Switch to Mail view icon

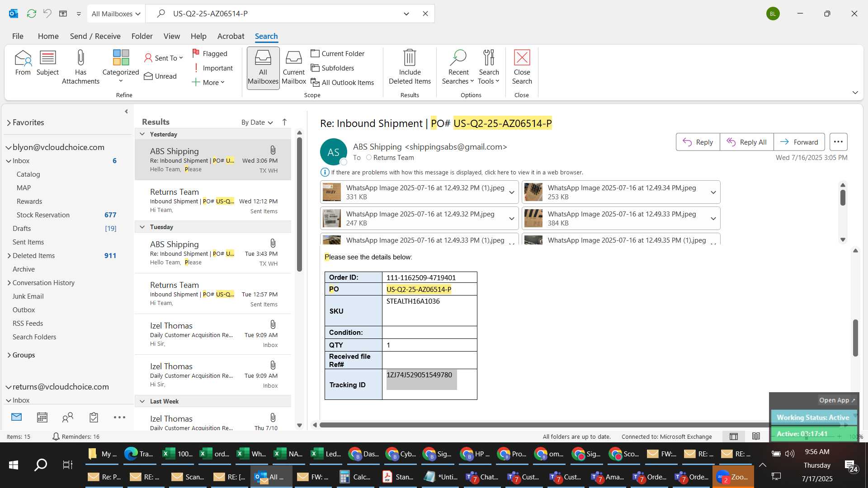(x=17, y=417)
